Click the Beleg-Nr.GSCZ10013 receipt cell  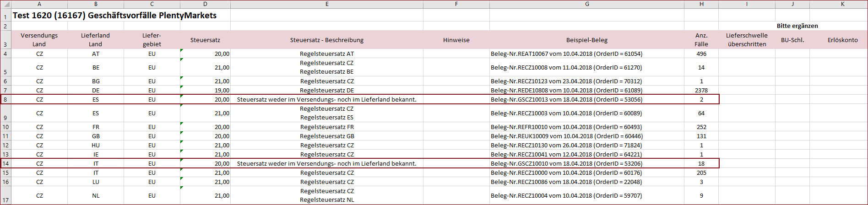tap(566, 99)
